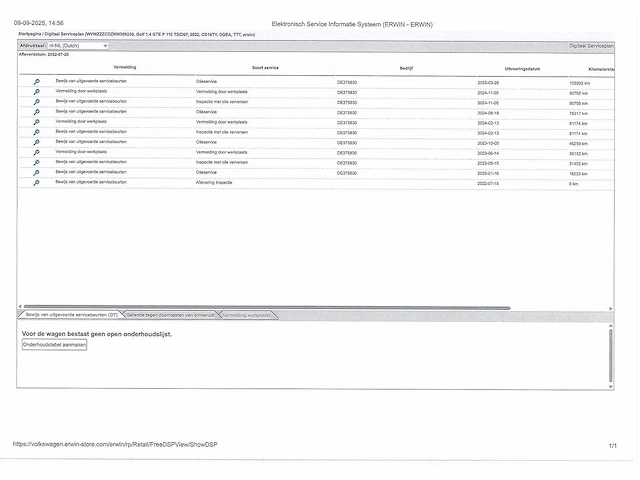Click magnifier for 2023-05-15 inspectie row
640x480 pixels.
click(x=37, y=162)
